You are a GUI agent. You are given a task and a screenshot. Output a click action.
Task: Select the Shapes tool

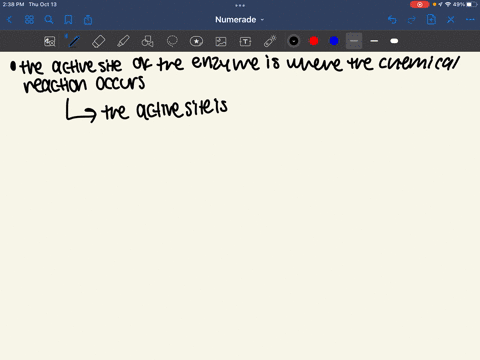[147, 41]
